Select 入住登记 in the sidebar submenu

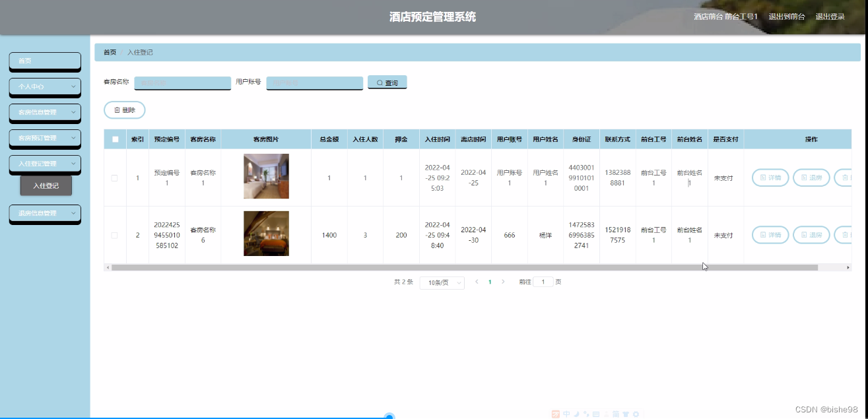click(x=46, y=185)
